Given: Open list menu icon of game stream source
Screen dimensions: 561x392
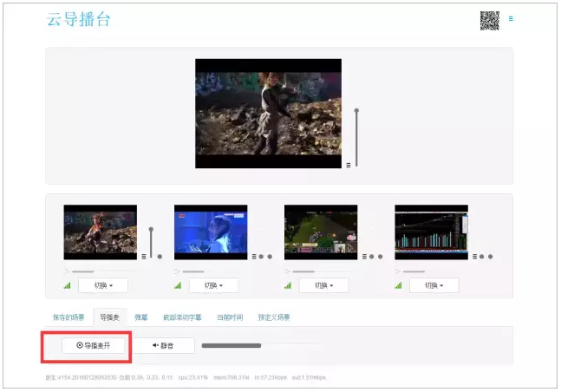Looking at the screenshot, I should pos(364,257).
